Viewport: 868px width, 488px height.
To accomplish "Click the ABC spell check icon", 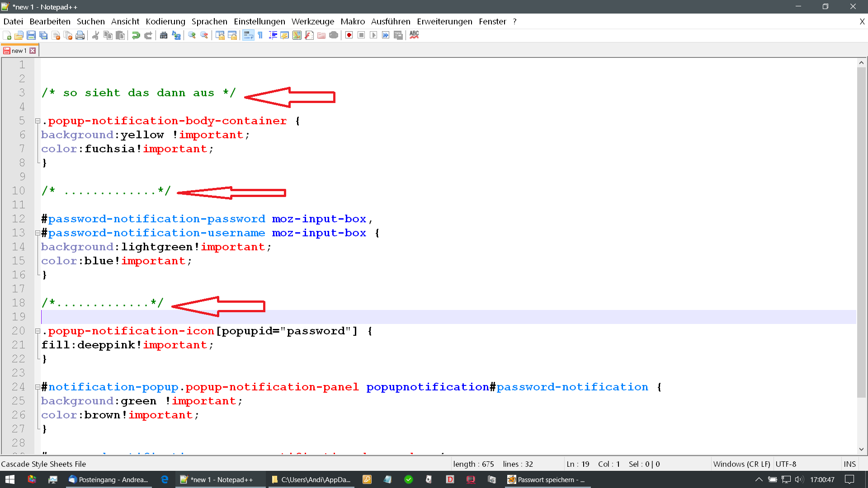I will click(414, 35).
